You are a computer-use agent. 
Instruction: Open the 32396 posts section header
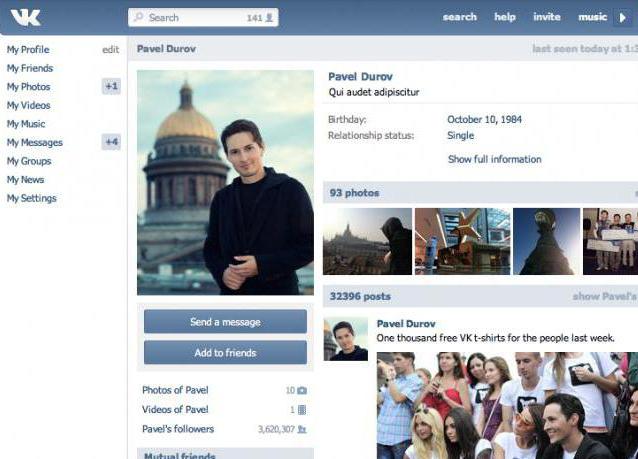coord(360,297)
